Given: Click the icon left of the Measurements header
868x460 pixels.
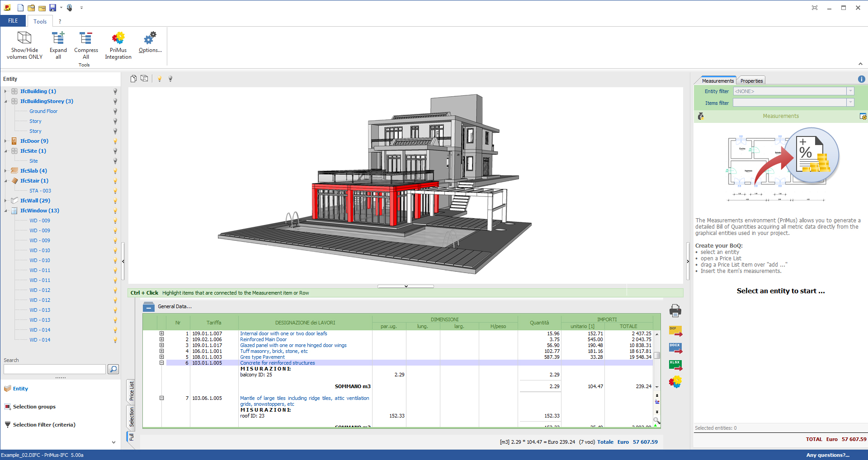Looking at the screenshot, I should [701, 116].
